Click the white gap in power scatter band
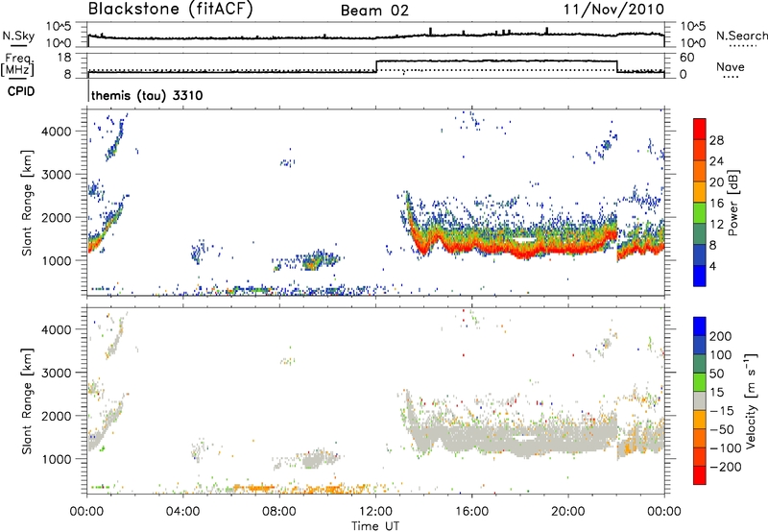Viewport: 768px width, 532px height. [524, 239]
